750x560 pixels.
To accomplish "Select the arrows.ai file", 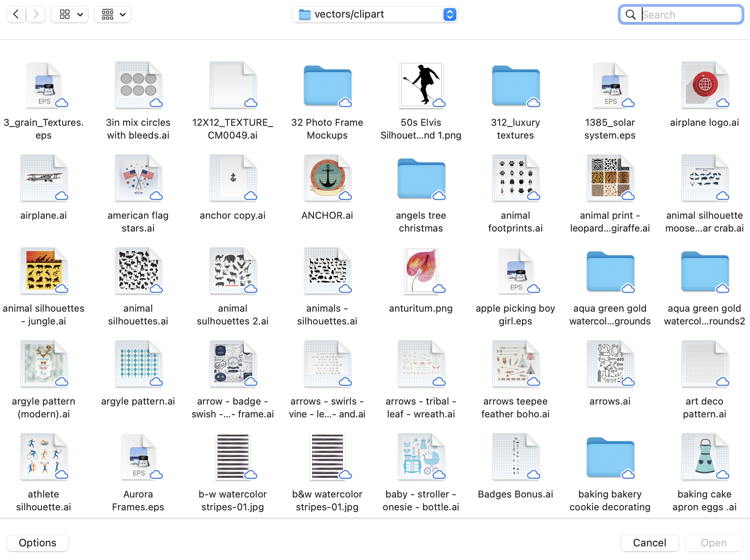I will click(609, 364).
